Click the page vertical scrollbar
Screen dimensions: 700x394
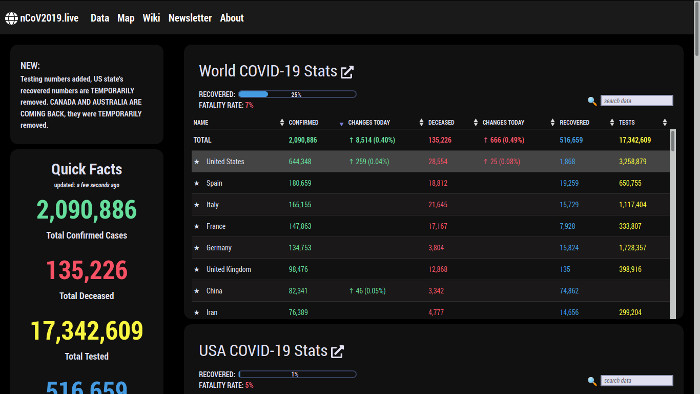(x=697, y=197)
